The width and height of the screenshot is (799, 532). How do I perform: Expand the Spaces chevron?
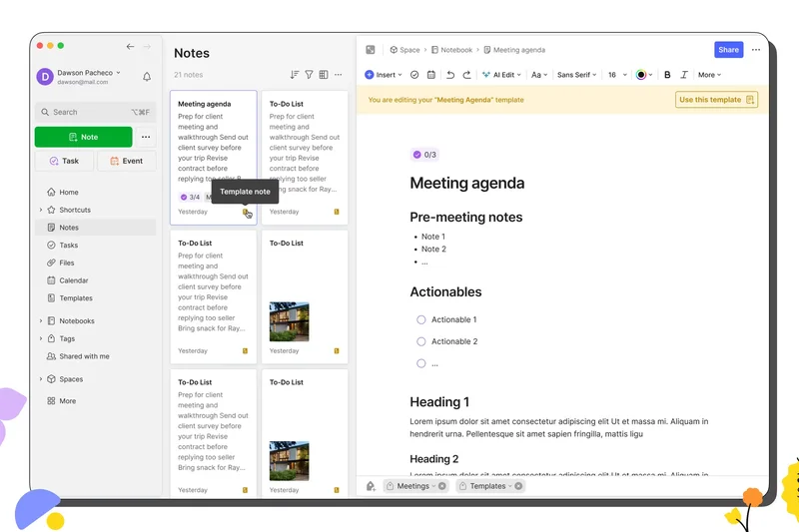pos(41,379)
